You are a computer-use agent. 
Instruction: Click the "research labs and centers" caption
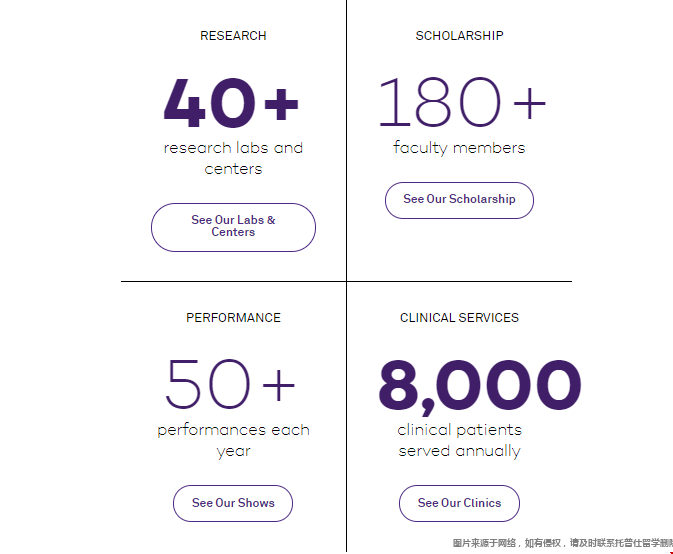pos(233,158)
